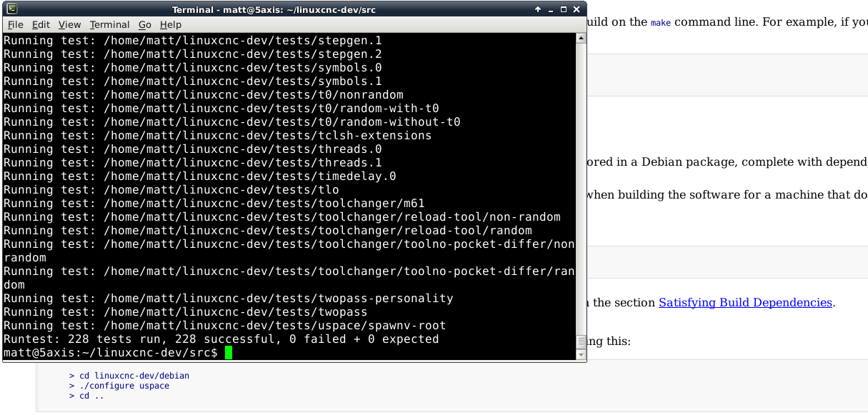Click the reload-tool/random test line
This screenshot has height=415, width=868.
[268, 230]
